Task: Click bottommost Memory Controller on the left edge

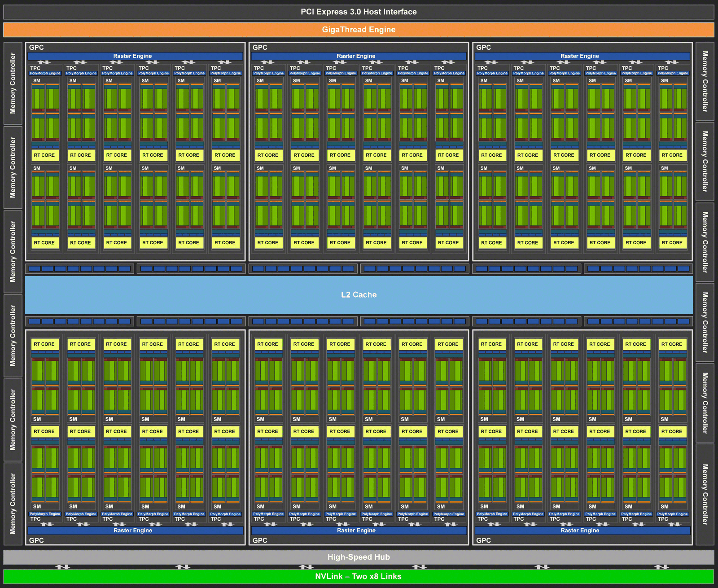Action: (x=13, y=504)
